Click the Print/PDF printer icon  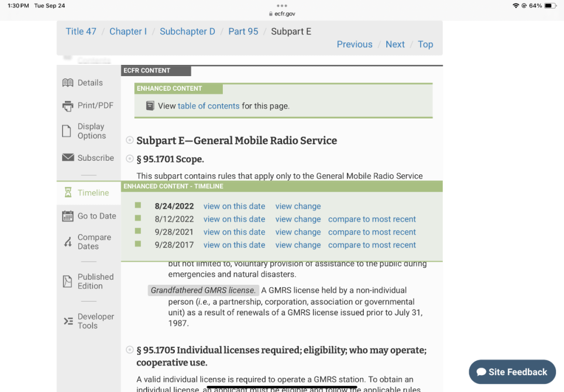68,106
